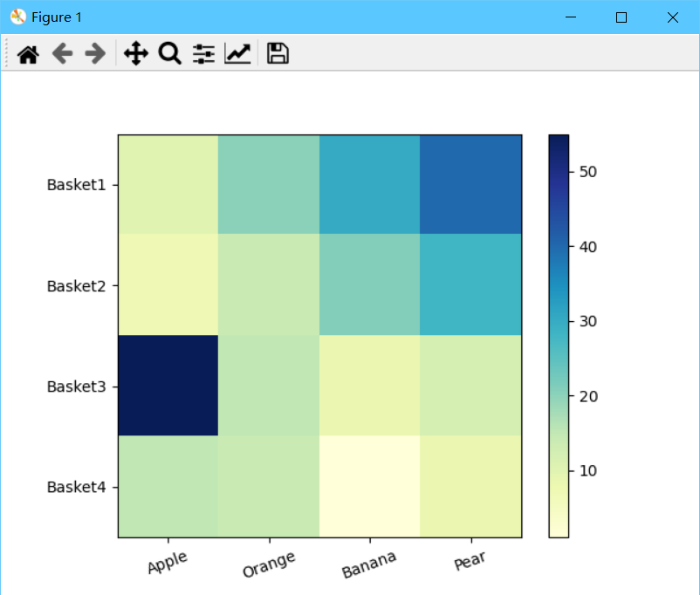
Task: Click the matplotlib icon in title bar
Action: coord(18,17)
